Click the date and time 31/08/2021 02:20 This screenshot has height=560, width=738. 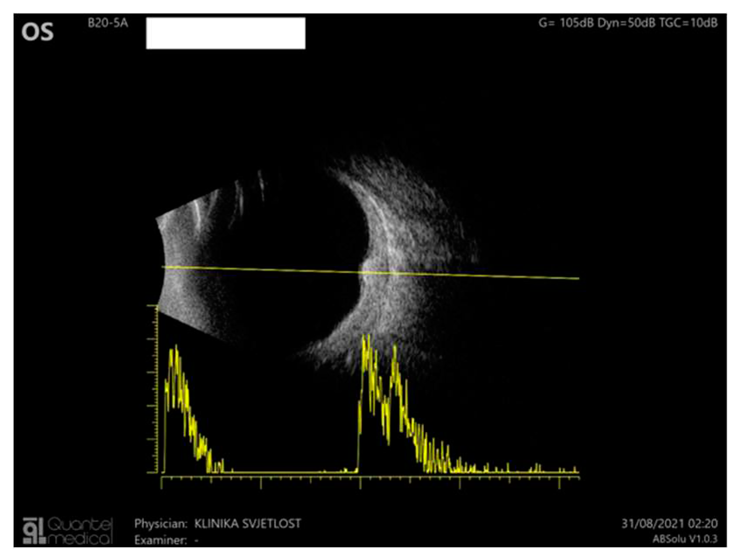pos(669,523)
